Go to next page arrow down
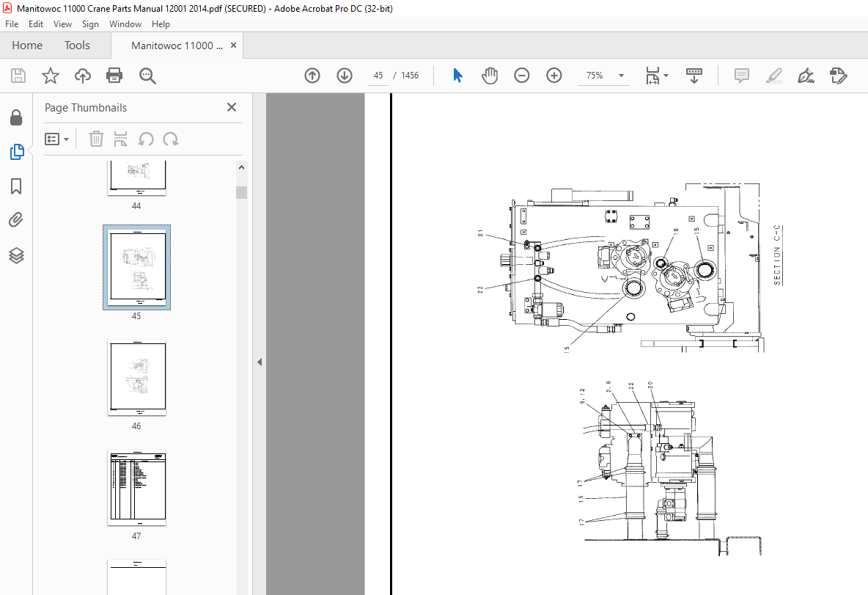 click(345, 76)
